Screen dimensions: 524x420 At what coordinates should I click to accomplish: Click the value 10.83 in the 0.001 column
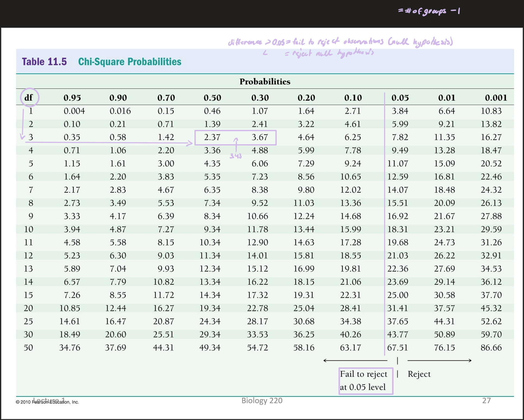tap(491, 111)
